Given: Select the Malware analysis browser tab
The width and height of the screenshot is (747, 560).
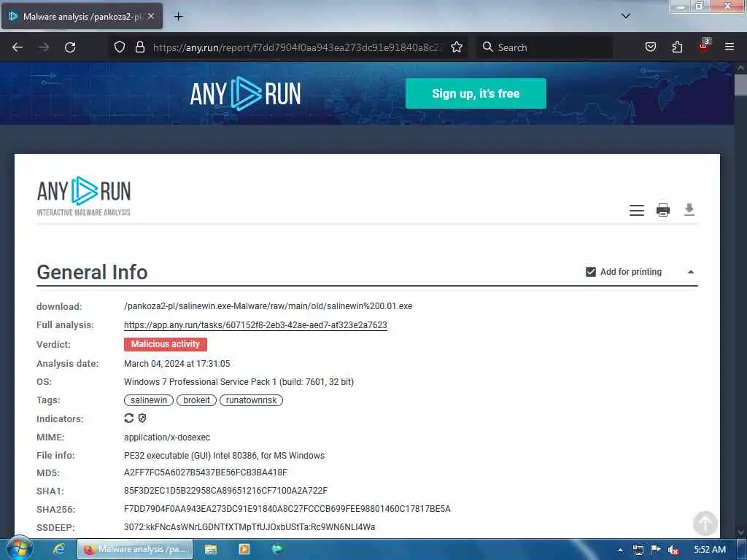Looking at the screenshot, I should [82, 17].
